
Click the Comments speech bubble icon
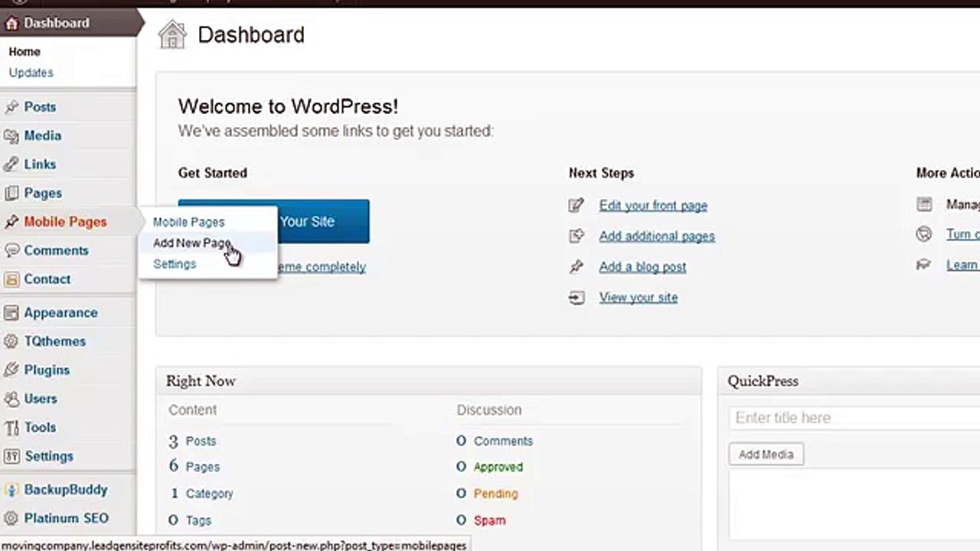click(x=11, y=250)
